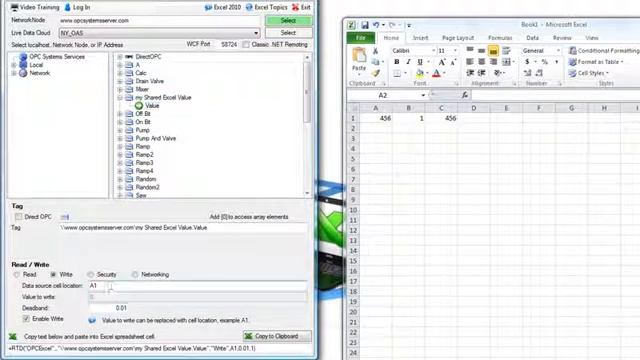Image resolution: width=640 pixels, height=360 pixels.
Task: Click Log In in the OPC toolbar
Action: [77, 7]
